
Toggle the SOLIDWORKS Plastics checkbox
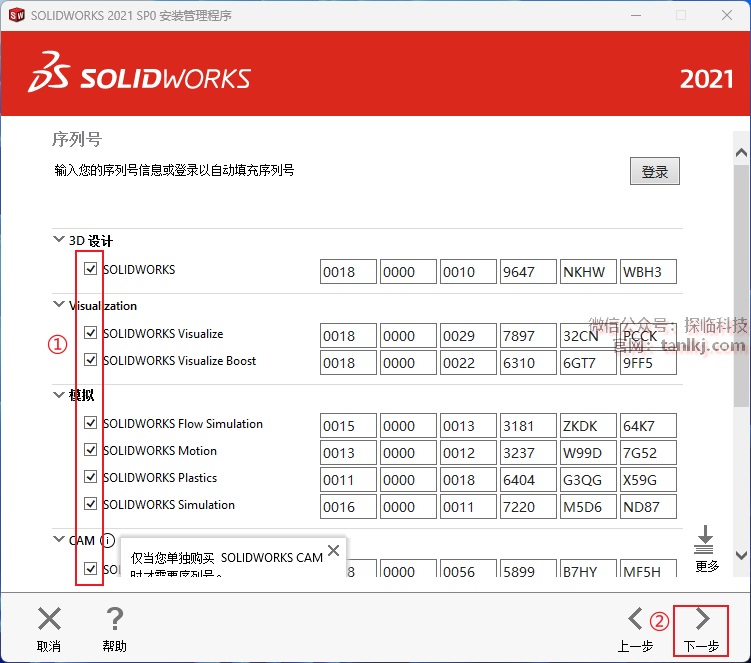(91, 478)
